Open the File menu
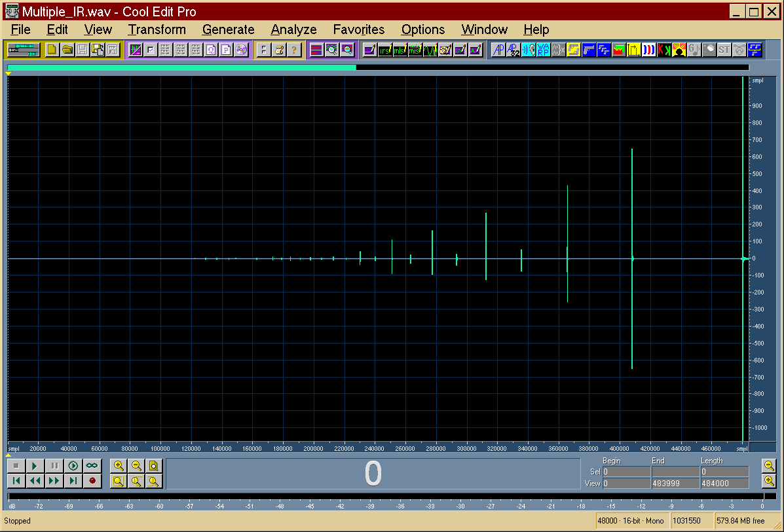Viewport: 784px width, 532px height. [20, 29]
